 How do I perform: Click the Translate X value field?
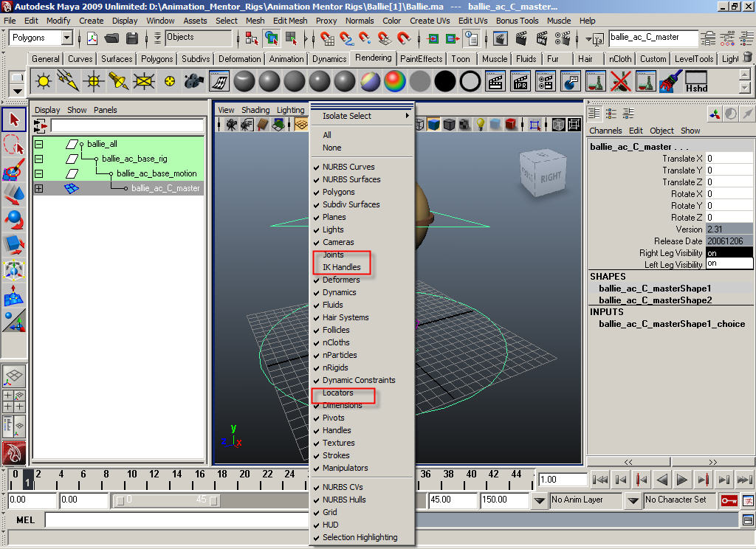(x=729, y=158)
